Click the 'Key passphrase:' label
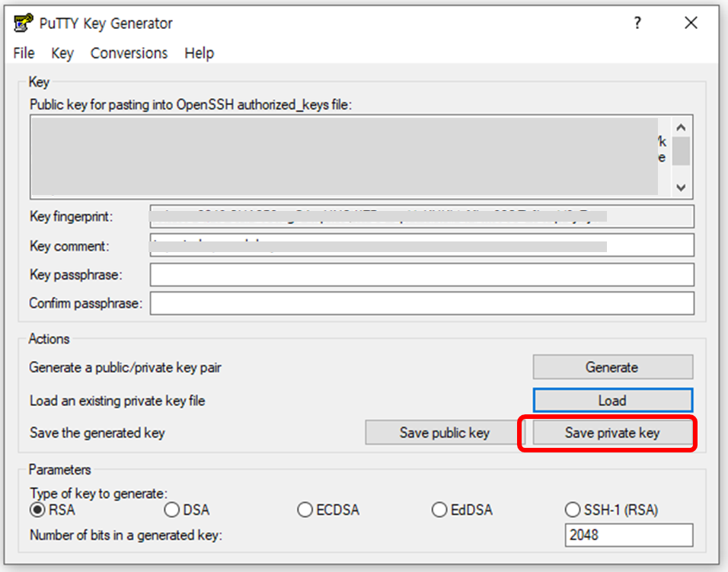728x572 pixels. pos(75,275)
